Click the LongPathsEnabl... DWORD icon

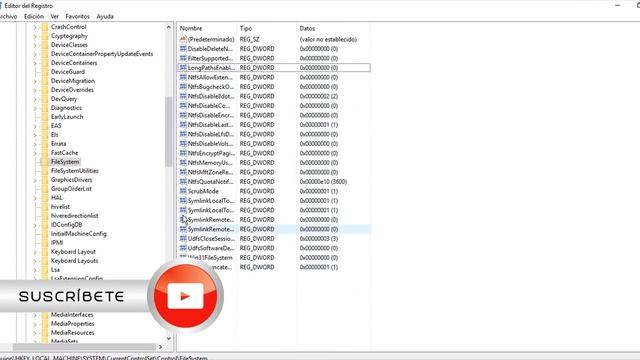point(183,68)
